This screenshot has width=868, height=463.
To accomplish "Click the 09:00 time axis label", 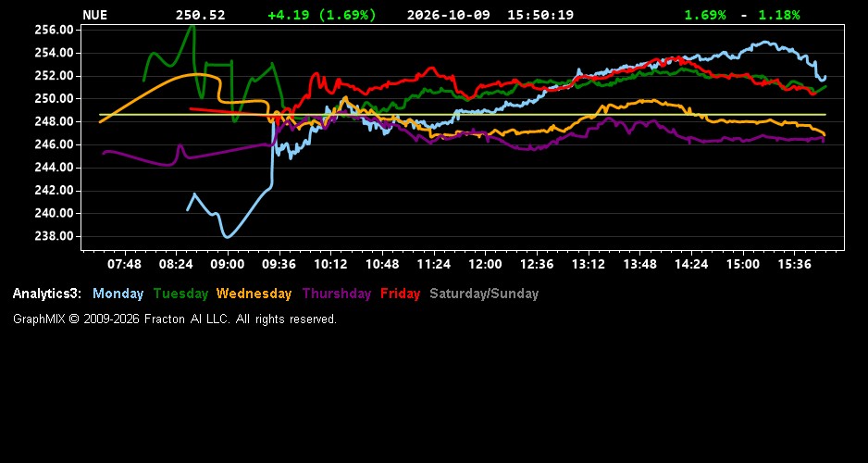I will tap(228, 264).
